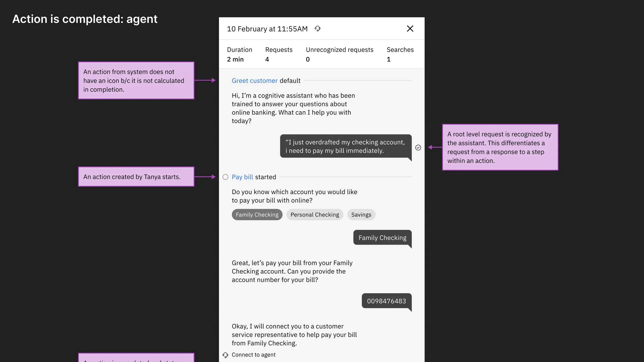Click the recognized-request checkmark icon
The image size is (644, 362).
coord(418,148)
